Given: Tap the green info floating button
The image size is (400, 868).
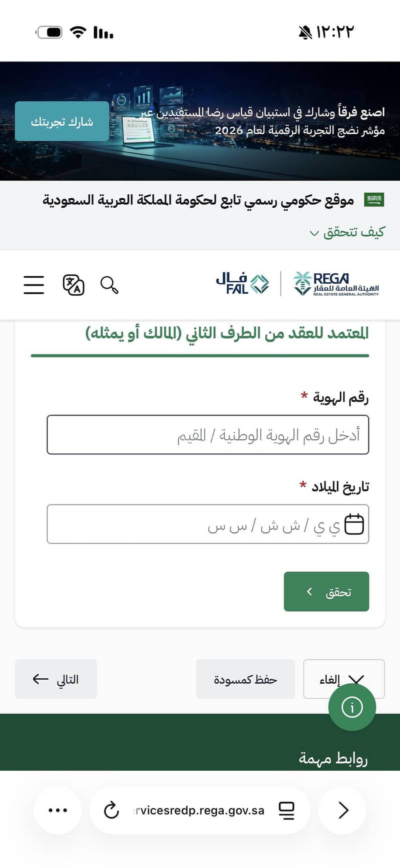Looking at the screenshot, I should (352, 707).
